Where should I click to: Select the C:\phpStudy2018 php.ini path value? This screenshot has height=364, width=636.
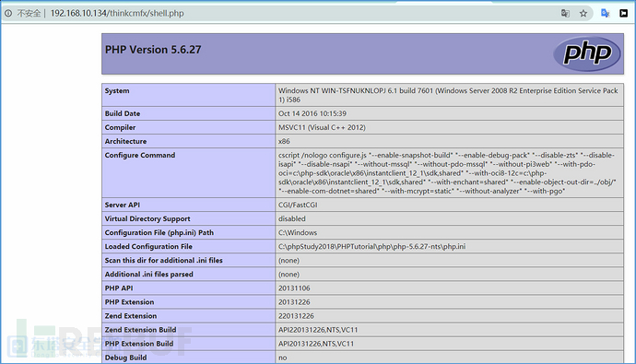click(372, 246)
